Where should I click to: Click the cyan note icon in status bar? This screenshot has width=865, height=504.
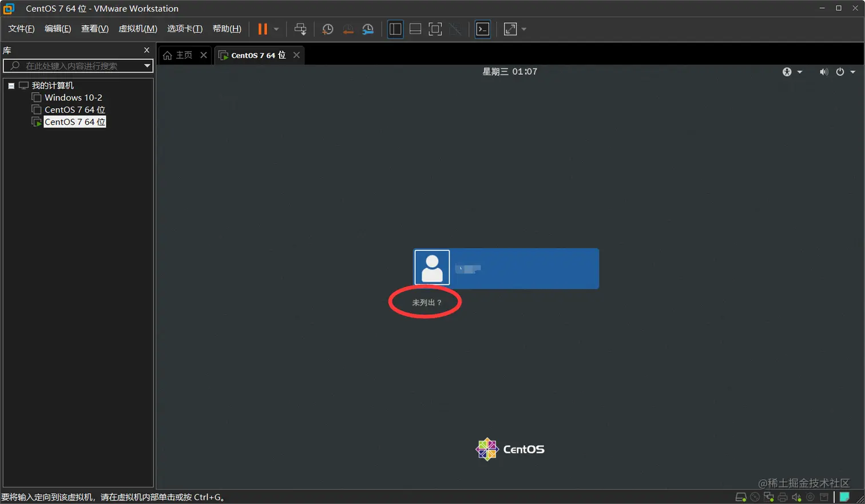click(x=844, y=497)
